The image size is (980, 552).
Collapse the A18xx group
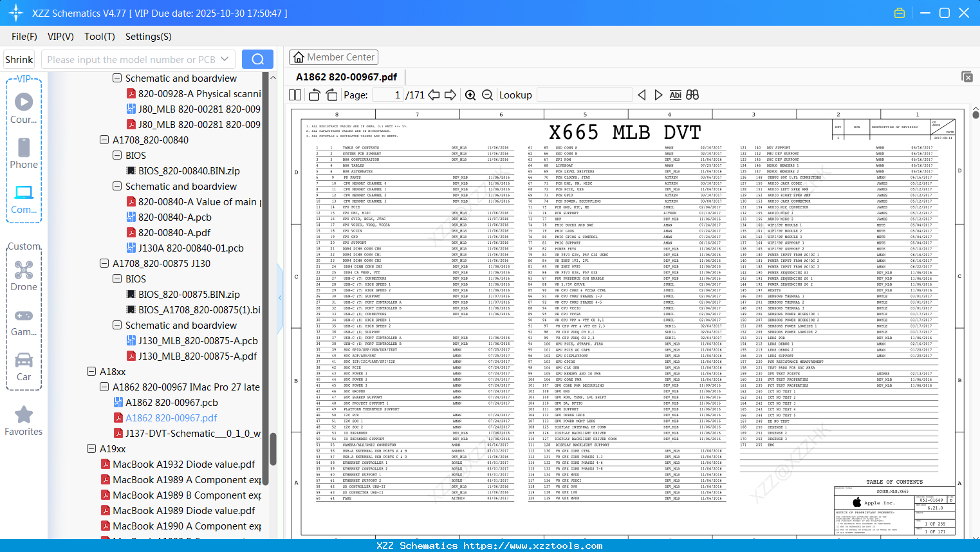tap(91, 371)
